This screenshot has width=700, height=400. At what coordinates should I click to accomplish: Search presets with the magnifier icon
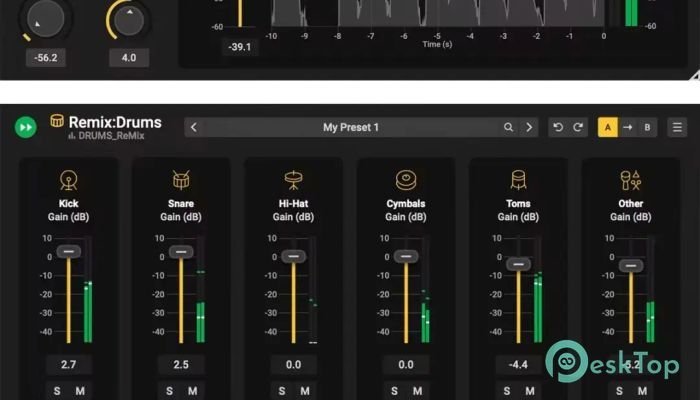pyautogui.click(x=508, y=127)
